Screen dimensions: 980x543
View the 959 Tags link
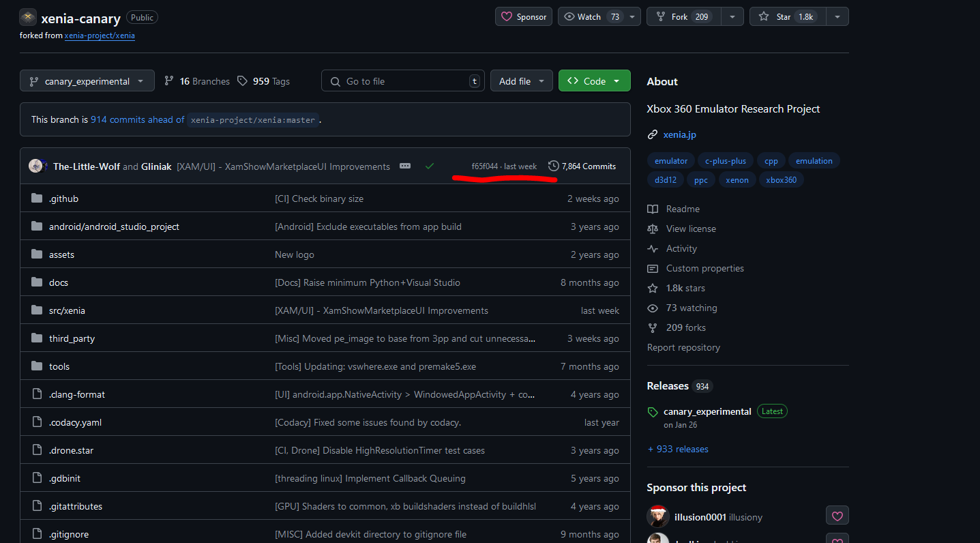tap(263, 81)
